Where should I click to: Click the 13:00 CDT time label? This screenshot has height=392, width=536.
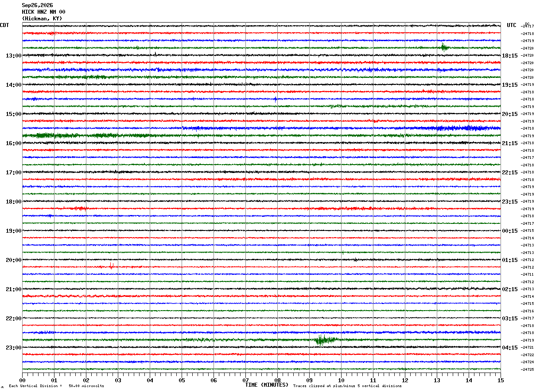coord(13,56)
